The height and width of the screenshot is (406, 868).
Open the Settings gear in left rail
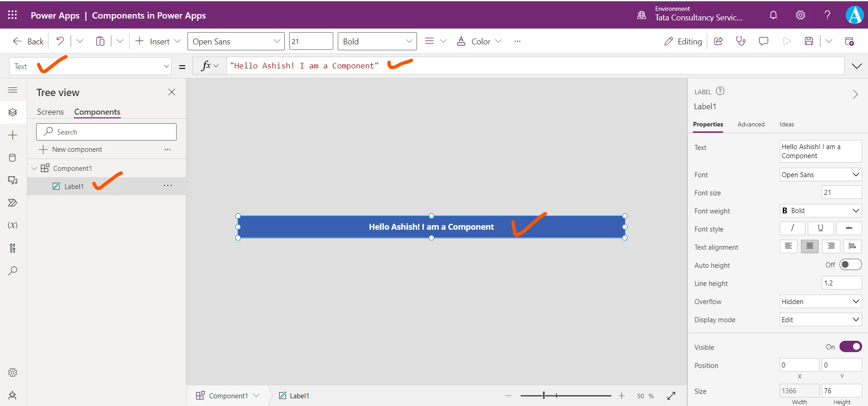[13, 372]
